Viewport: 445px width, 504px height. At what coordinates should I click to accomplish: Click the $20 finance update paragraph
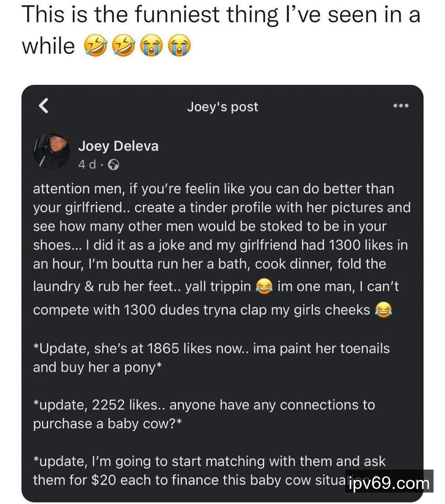coord(190,470)
